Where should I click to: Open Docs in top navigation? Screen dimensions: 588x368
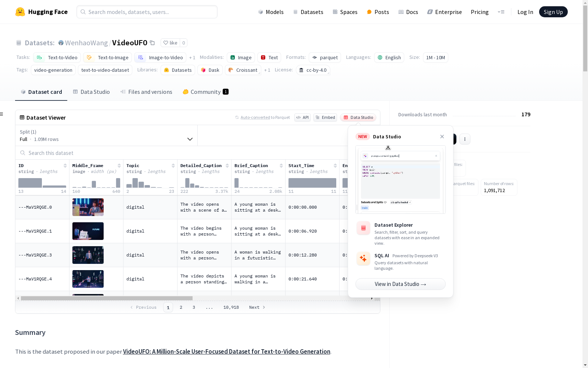pos(408,12)
